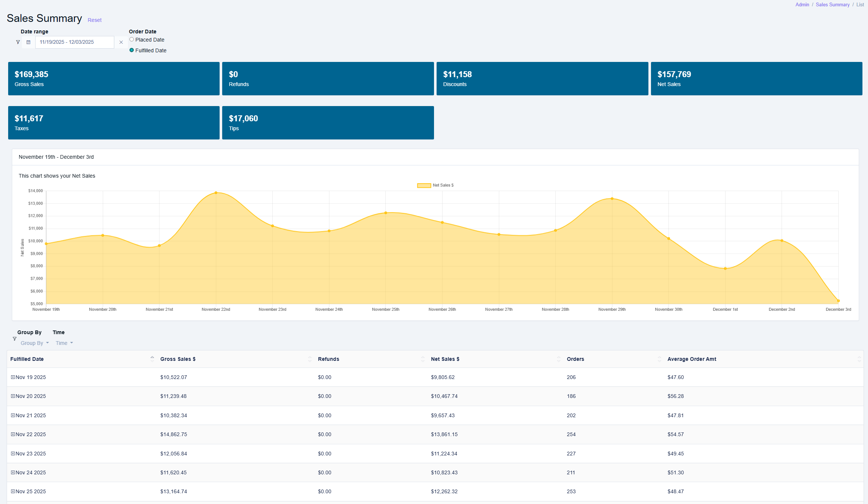The width and height of the screenshot is (868, 504).
Task: Go to Admin breadcrumb link
Action: pyautogui.click(x=802, y=5)
